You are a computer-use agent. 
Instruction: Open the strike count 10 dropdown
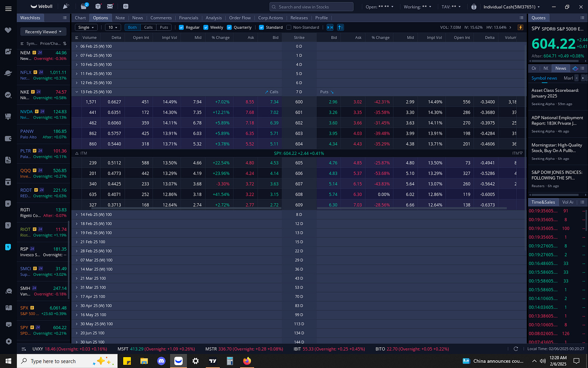pos(113,27)
